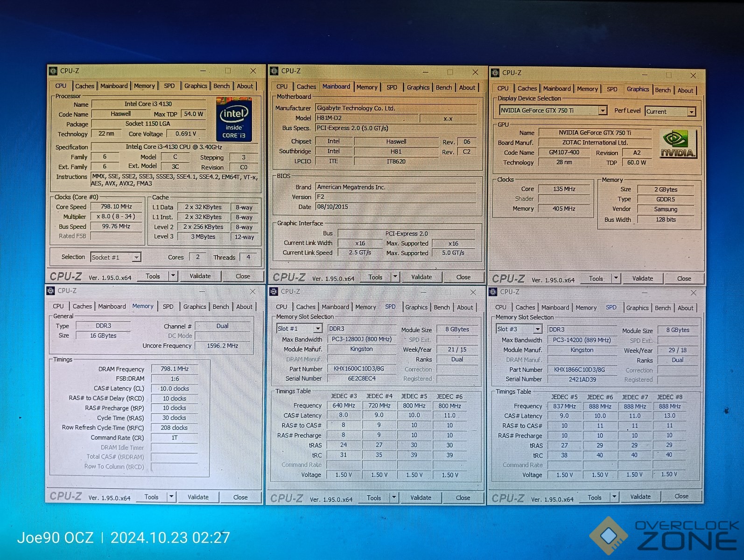This screenshot has width=744, height=560.
Task: Open the Memory tab in the Mainboard tab window
Action: point(367,87)
